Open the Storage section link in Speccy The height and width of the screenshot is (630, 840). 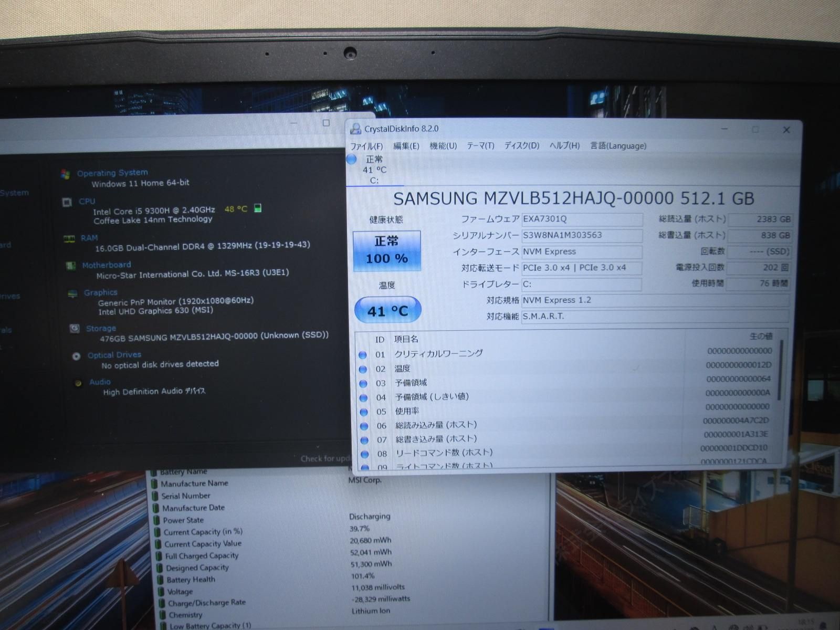click(101, 328)
